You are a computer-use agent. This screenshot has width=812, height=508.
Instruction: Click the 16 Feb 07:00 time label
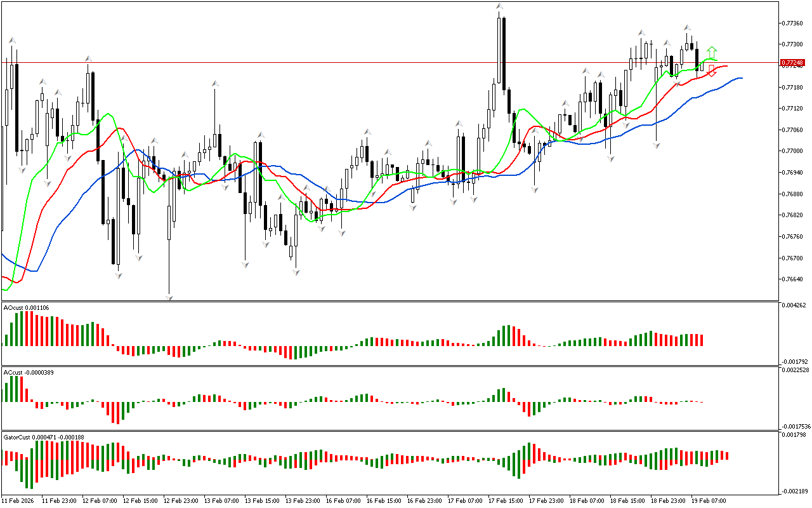343,500
